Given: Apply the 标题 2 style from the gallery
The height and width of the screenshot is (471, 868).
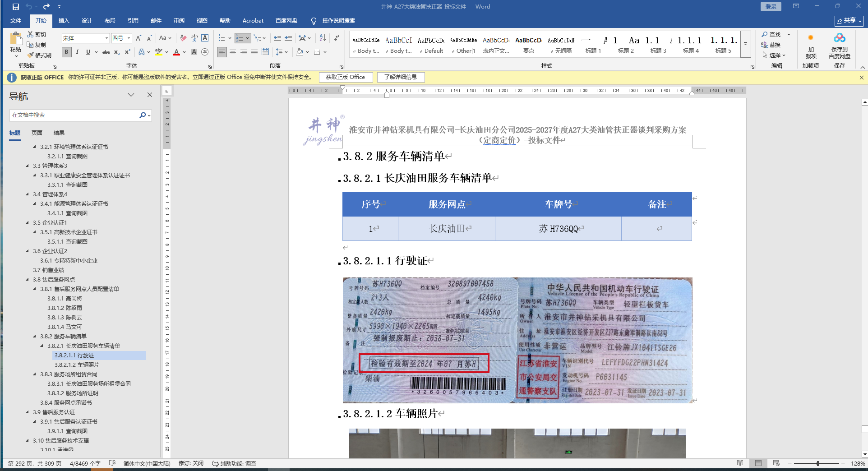Looking at the screenshot, I should pos(626,45).
